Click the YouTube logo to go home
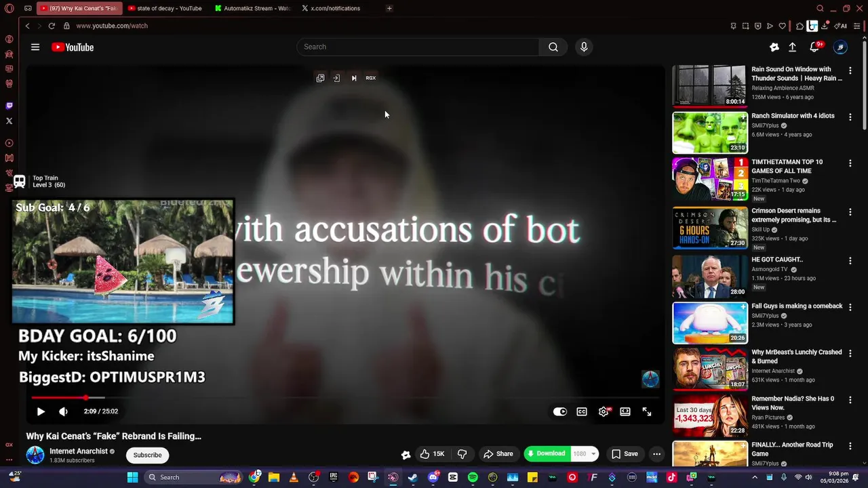 (73, 47)
